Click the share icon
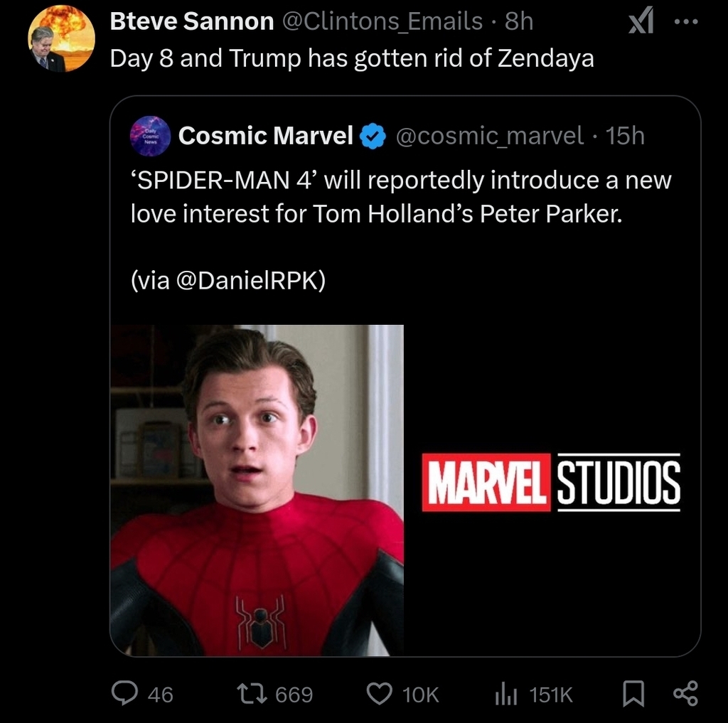Image resolution: width=728 pixels, height=723 pixels. [685, 693]
